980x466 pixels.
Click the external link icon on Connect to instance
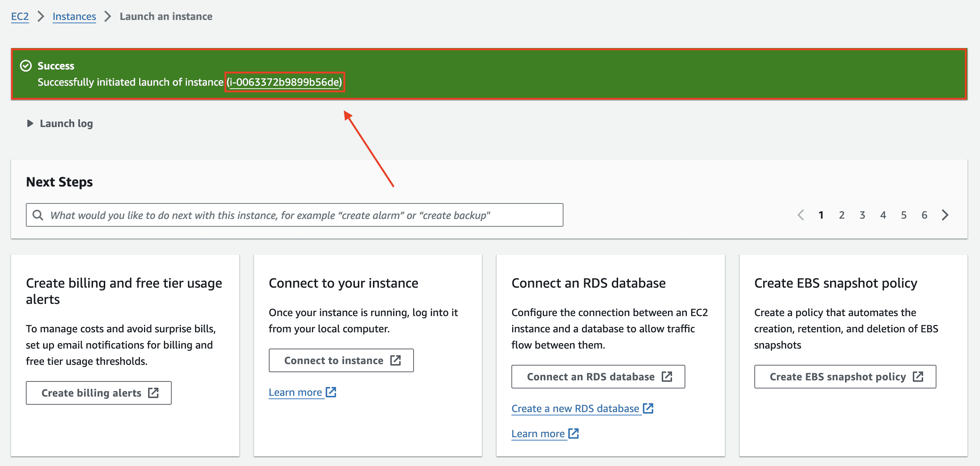(x=395, y=360)
